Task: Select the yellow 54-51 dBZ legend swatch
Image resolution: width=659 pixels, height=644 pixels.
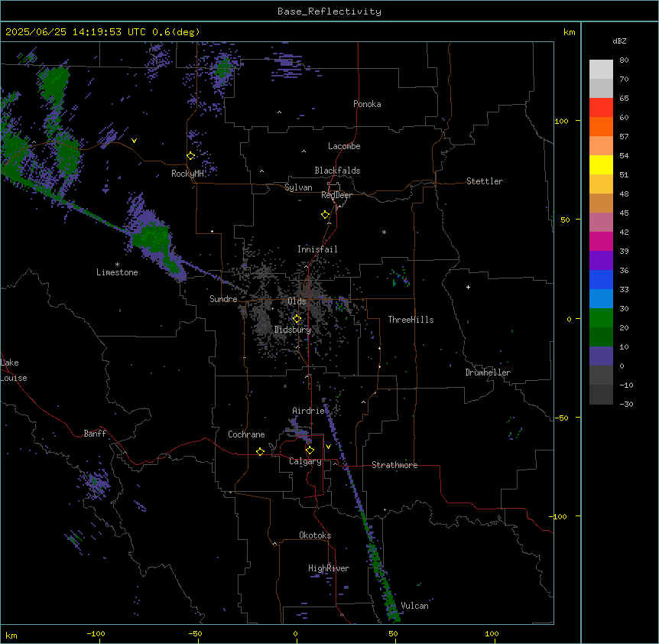Action: (601, 164)
